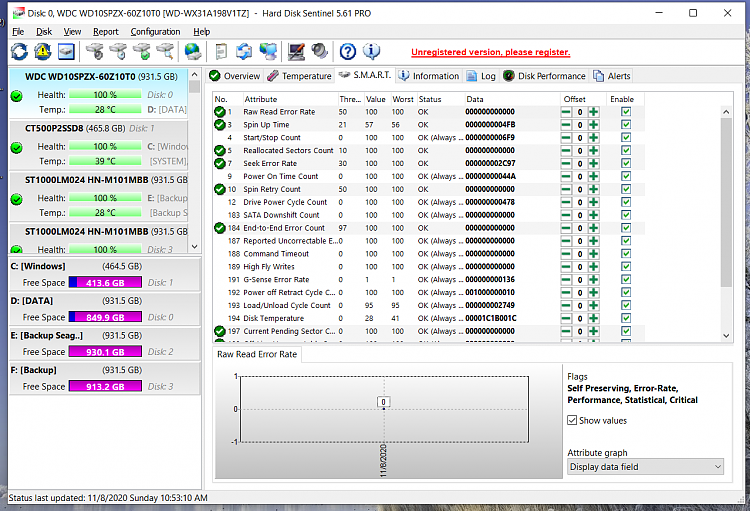Toggle Enable checkbox for Reallocated Sectors Count
The width and height of the screenshot is (750, 511).
(x=626, y=150)
